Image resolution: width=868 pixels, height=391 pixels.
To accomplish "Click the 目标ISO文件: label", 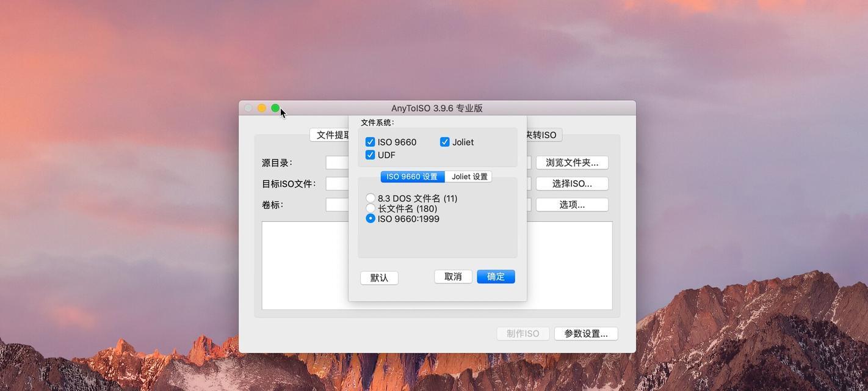I will (289, 183).
